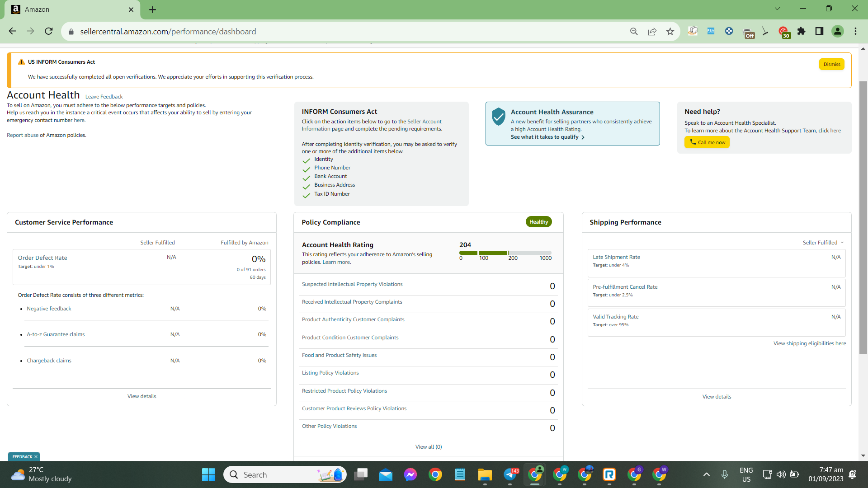The width and height of the screenshot is (868, 488).
Task: Click the taskbar Search box
Action: (x=285, y=474)
